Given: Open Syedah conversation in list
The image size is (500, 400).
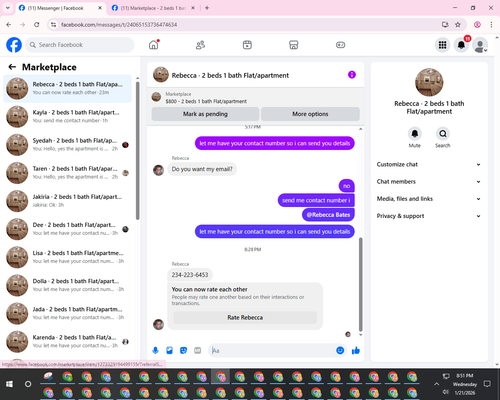Looking at the screenshot, I should click(68, 145).
